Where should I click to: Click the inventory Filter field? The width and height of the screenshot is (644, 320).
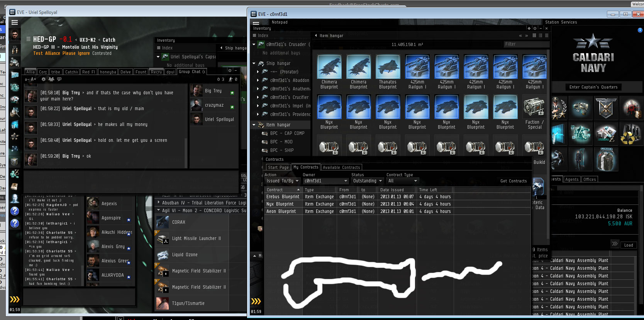[x=526, y=44]
